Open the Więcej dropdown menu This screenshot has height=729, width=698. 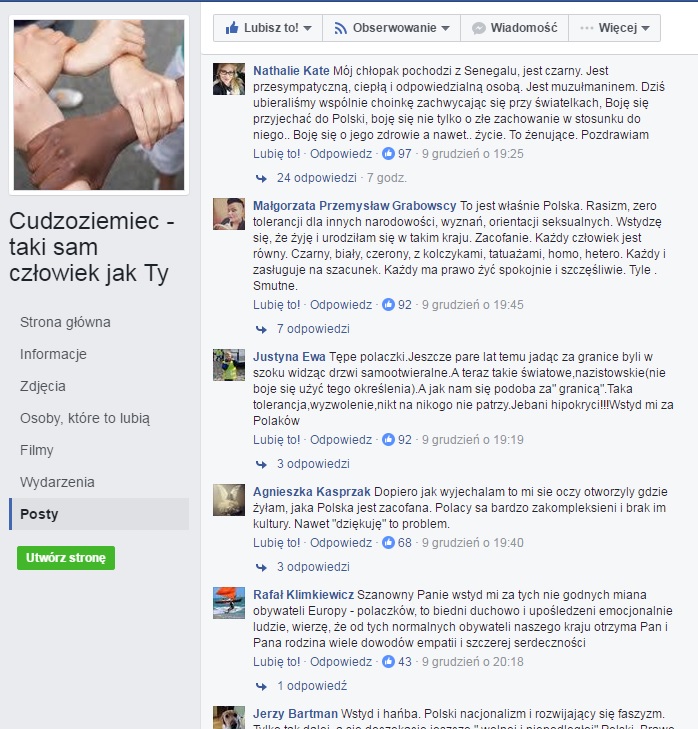(614, 28)
